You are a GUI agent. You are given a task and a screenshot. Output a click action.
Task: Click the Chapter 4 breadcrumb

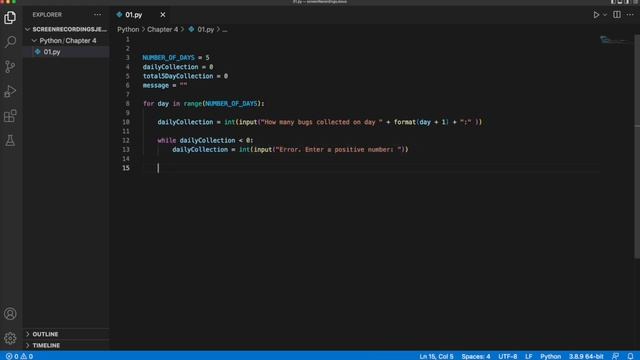pos(162,29)
